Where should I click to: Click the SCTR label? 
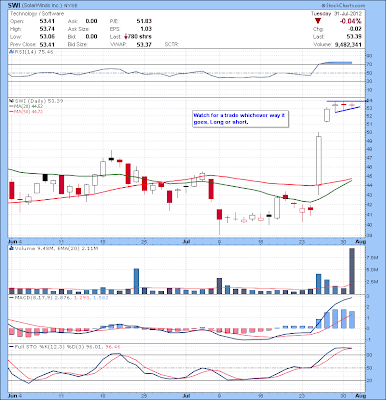172,44
